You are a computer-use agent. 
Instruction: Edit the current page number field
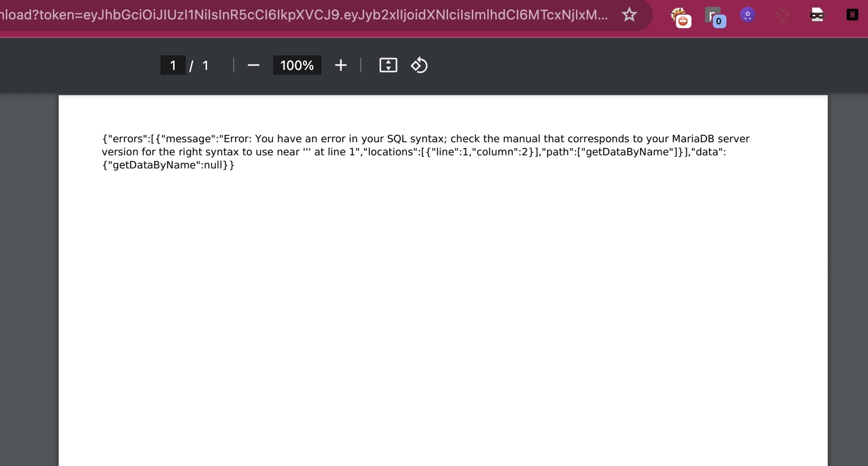click(173, 65)
